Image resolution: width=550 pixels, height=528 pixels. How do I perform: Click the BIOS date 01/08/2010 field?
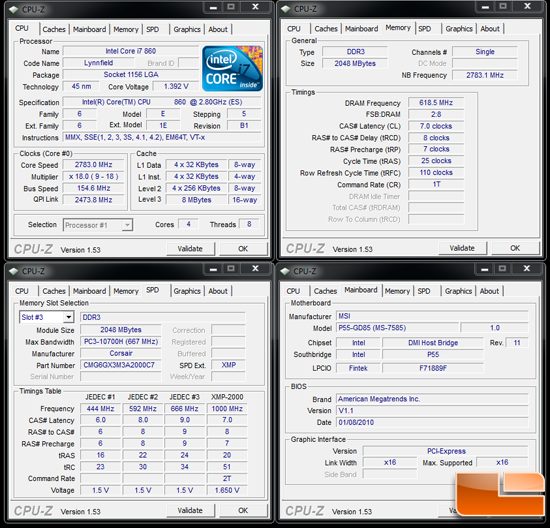pos(432,422)
